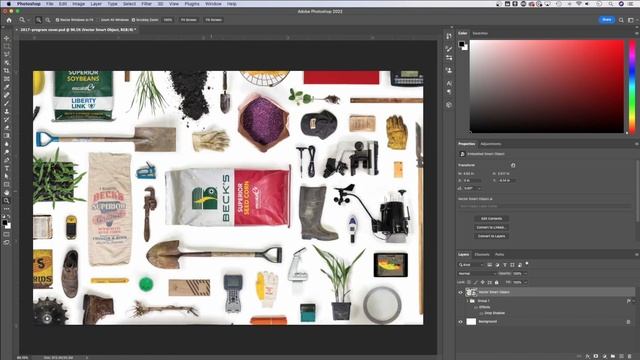Select the Lasso tool
This screenshot has width=640, height=360.
coord(7,54)
